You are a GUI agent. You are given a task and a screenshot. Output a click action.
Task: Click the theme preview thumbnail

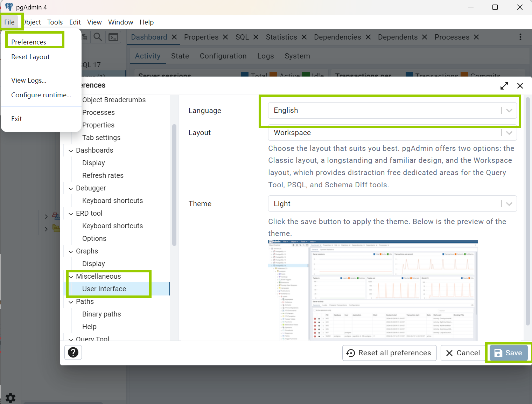[373, 290]
